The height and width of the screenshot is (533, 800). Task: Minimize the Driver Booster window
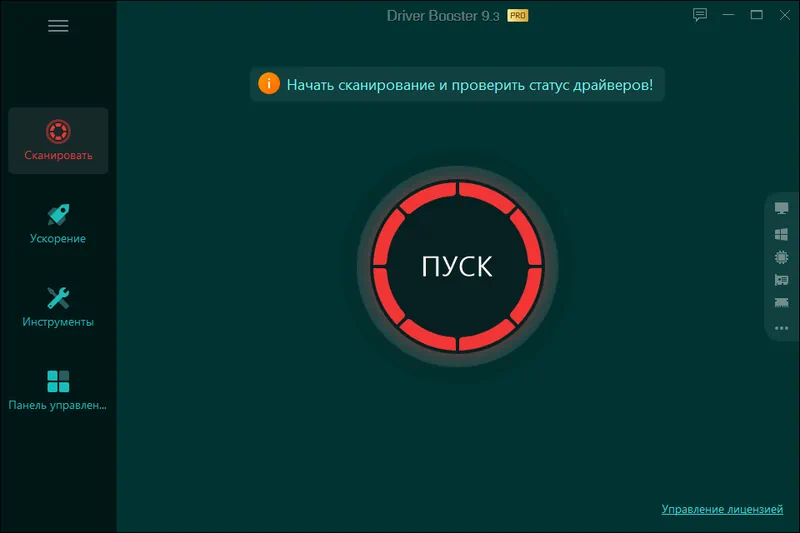(728, 15)
